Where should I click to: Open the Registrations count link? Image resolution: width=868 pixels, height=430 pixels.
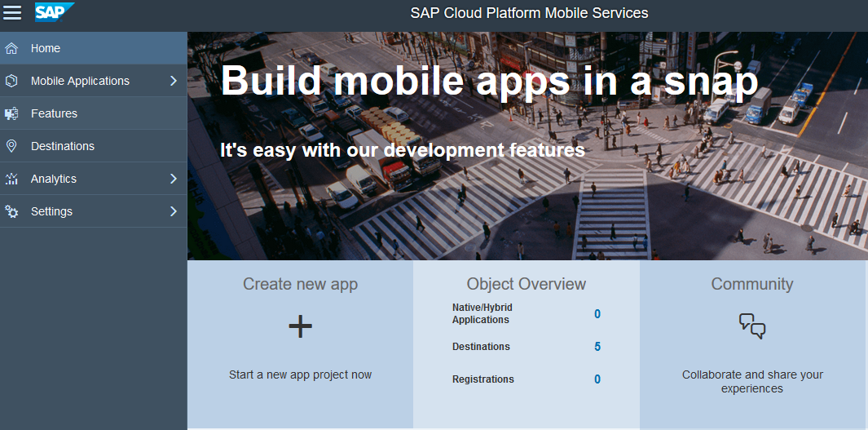[597, 379]
